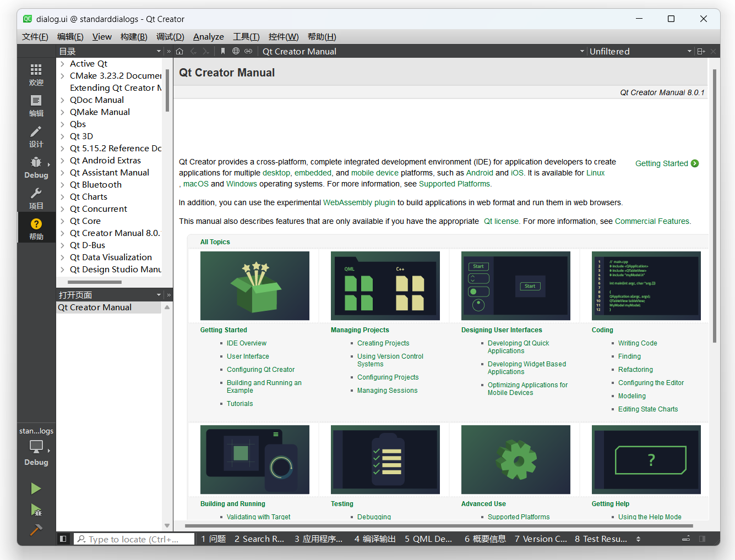This screenshot has width=735, height=560.
Task: Open the Testing checklist thumbnail
Action: [385, 460]
